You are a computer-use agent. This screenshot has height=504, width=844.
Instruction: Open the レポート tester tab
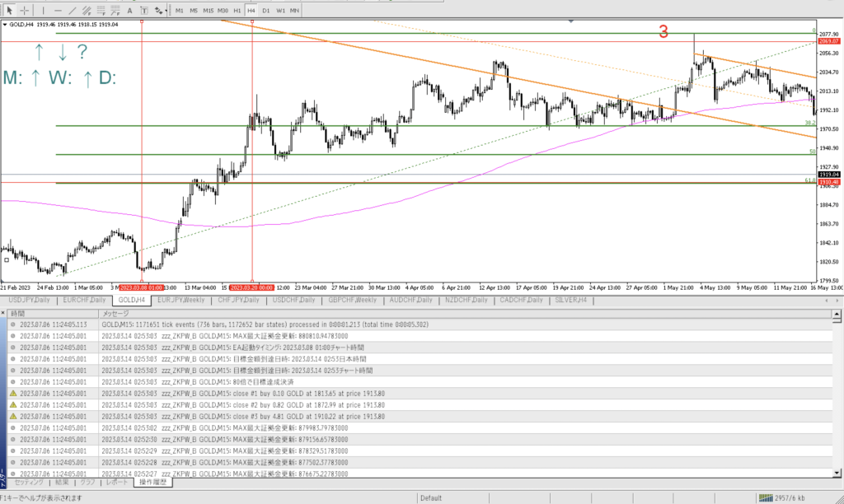point(115,482)
